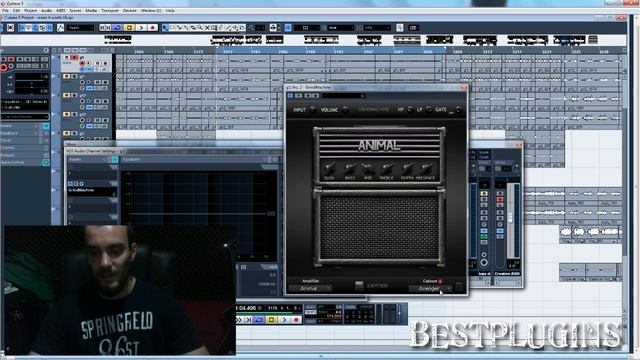Open the grid type dropdown in toolbar

tap(340, 28)
